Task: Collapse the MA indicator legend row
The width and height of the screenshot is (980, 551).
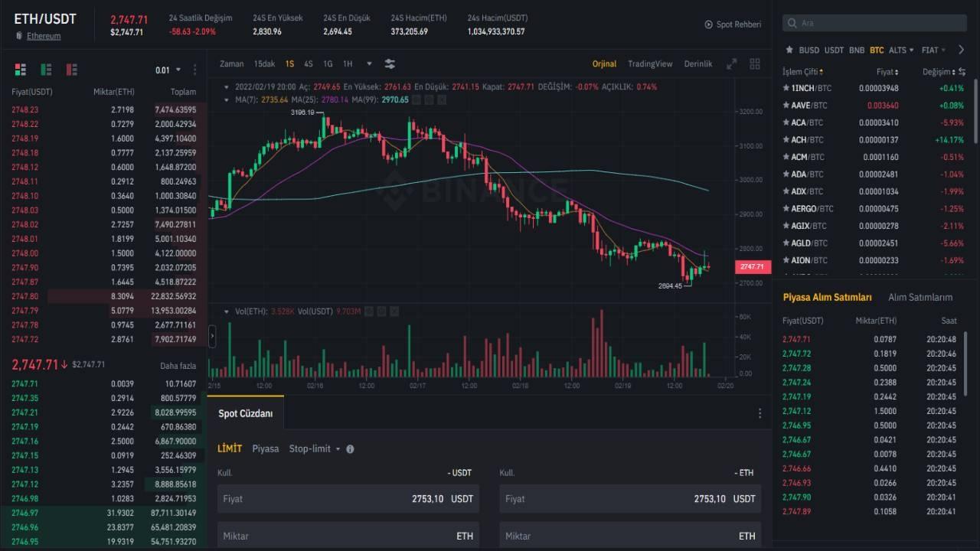Action: [x=225, y=99]
